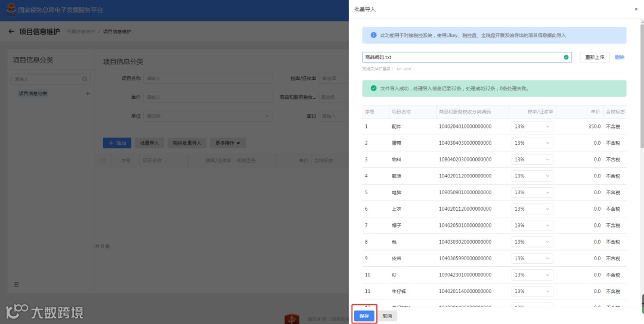Open the tax rate dropdown for 服装
644x324 pixels.
pyautogui.click(x=532, y=176)
